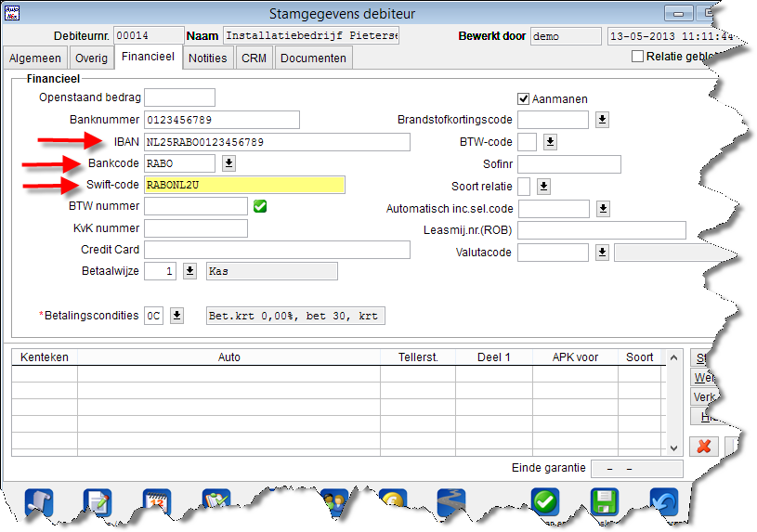Minimize the Stamgegevens debiteur window
This screenshot has width=757, height=532.
pyautogui.click(x=678, y=14)
